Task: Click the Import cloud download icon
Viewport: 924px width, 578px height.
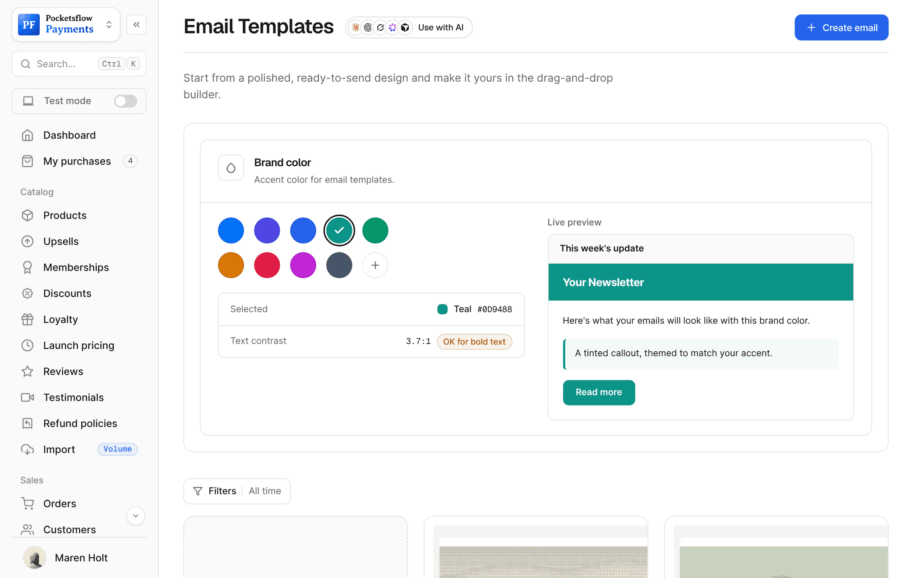Action: point(28,449)
